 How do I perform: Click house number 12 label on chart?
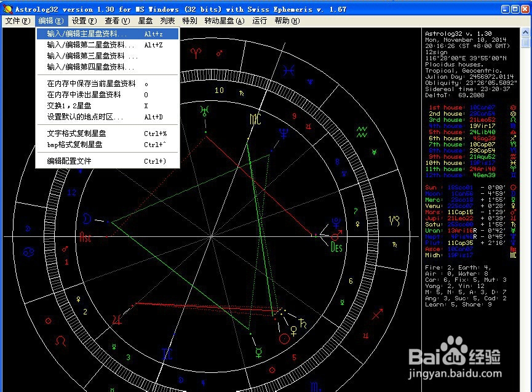(71, 193)
